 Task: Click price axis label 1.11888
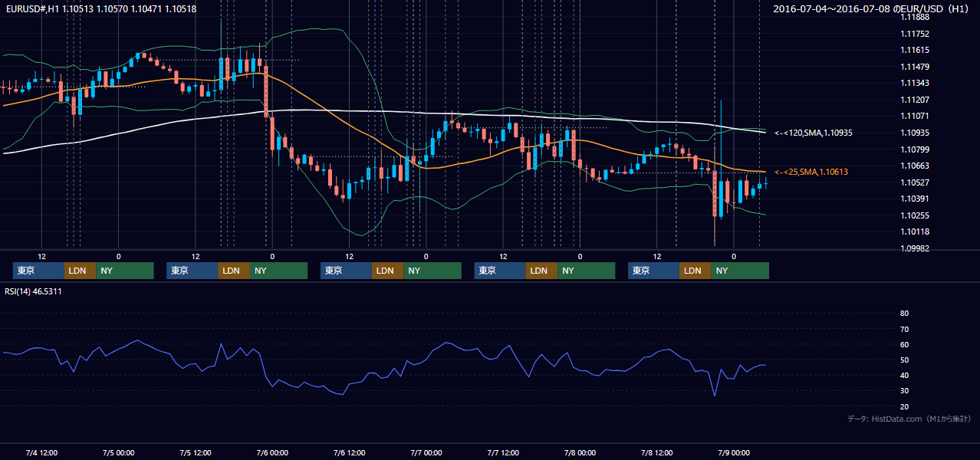click(x=915, y=17)
